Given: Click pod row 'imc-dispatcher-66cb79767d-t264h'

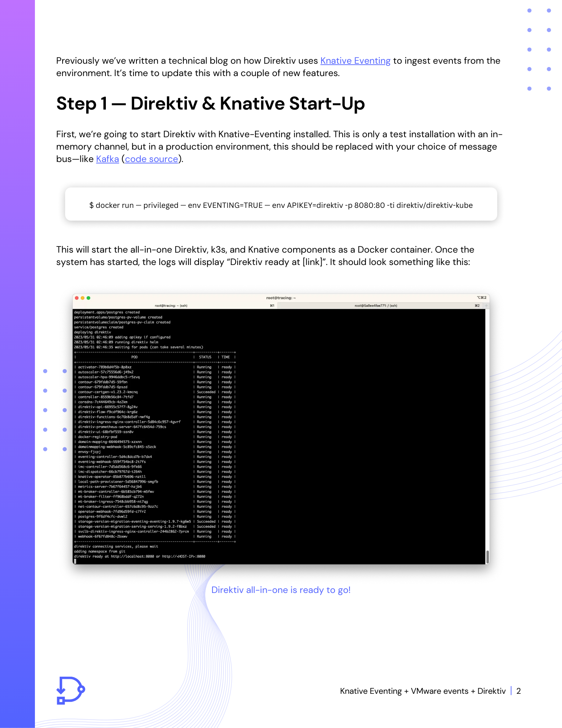Looking at the screenshot, I should pos(155,472).
